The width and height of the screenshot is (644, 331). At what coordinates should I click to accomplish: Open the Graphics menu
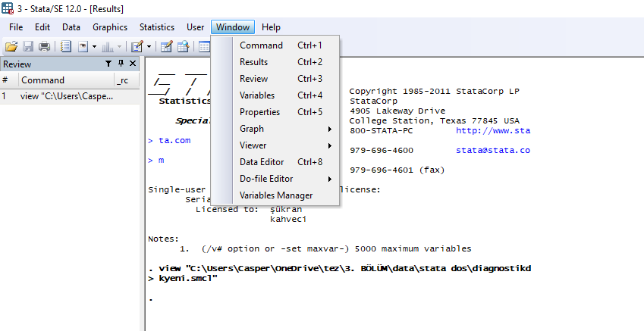(110, 27)
